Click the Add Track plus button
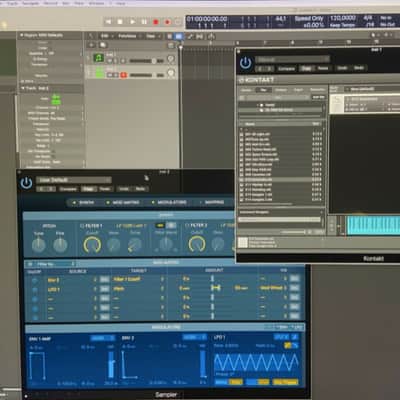The image size is (400, 400). tap(91, 45)
